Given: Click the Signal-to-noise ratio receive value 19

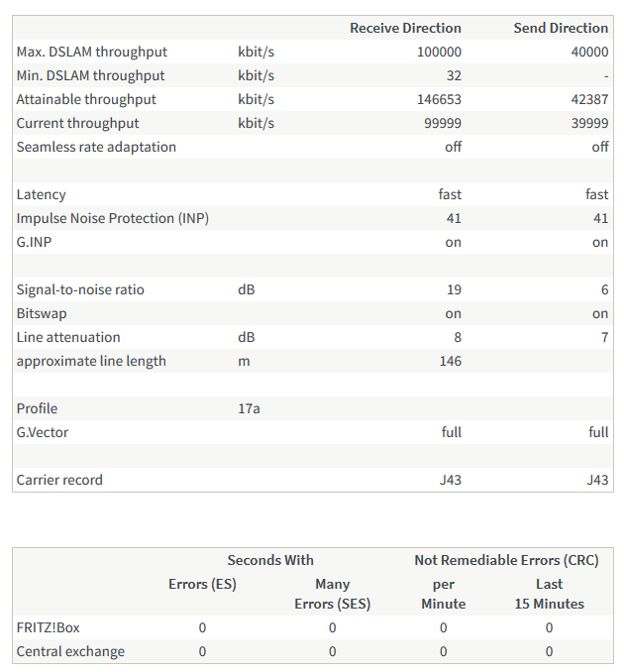Looking at the screenshot, I should pyautogui.click(x=453, y=289).
